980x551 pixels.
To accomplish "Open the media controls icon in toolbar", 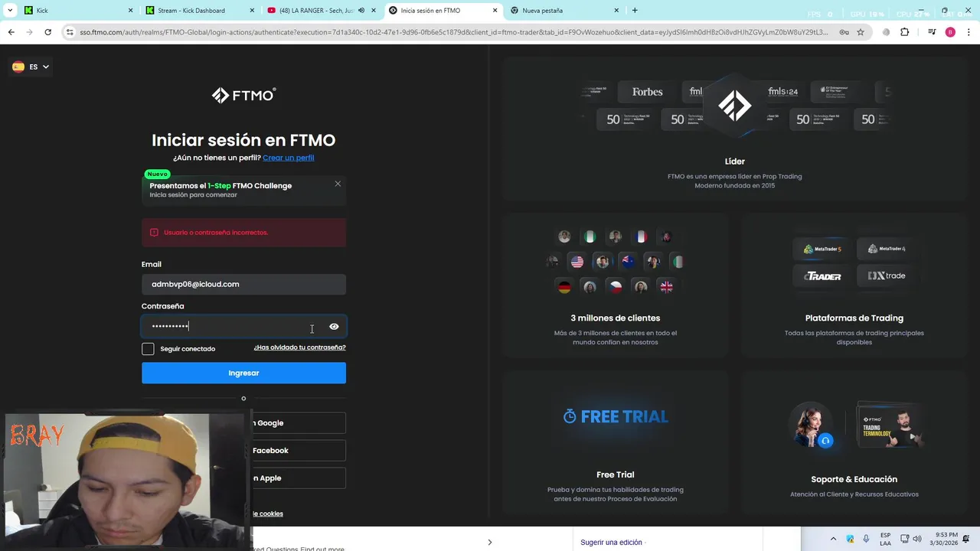I will coord(932,32).
